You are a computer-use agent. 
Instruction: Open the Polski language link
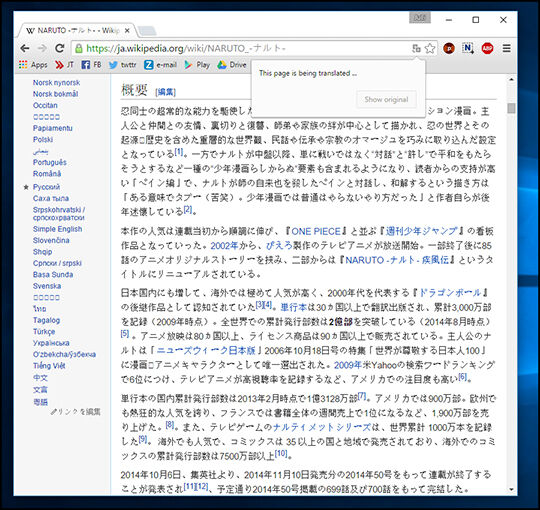click(x=43, y=139)
